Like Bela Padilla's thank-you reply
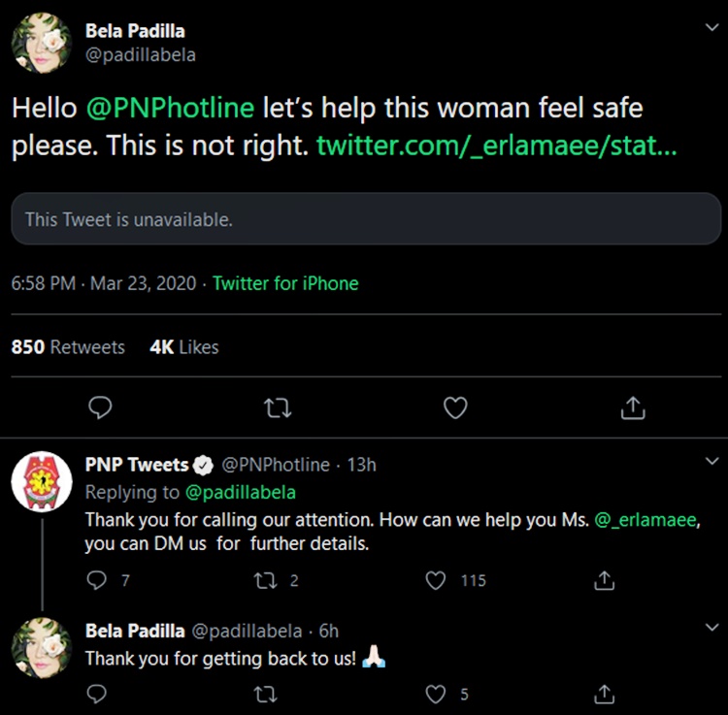 (437, 694)
